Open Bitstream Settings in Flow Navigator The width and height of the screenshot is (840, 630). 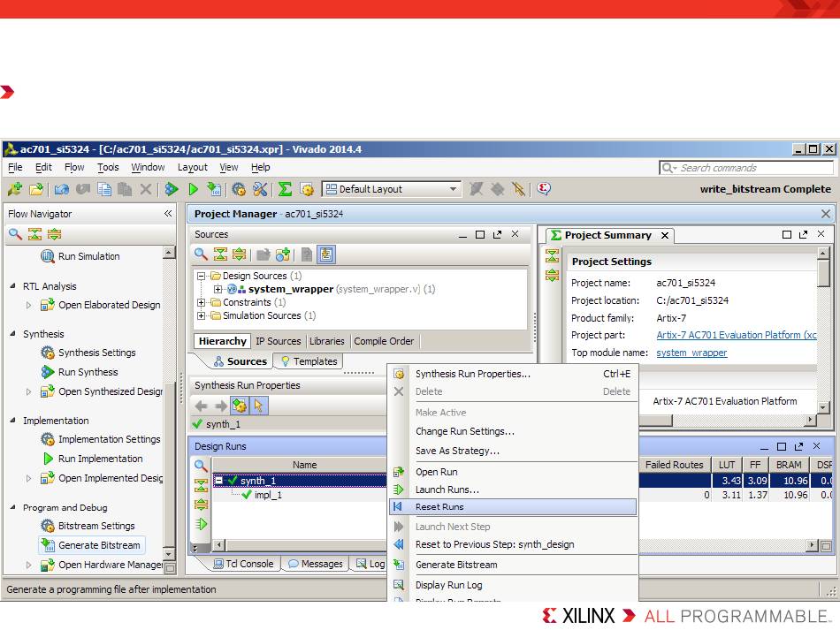pyautogui.click(x=88, y=526)
